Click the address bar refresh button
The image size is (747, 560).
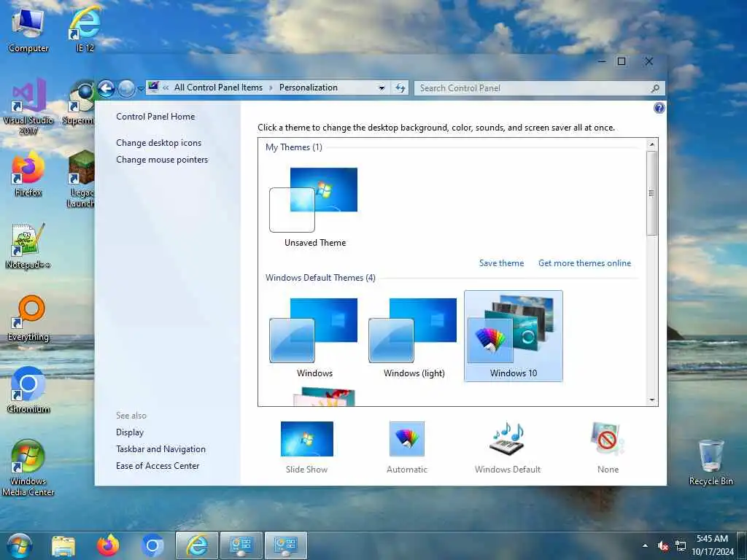point(400,88)
